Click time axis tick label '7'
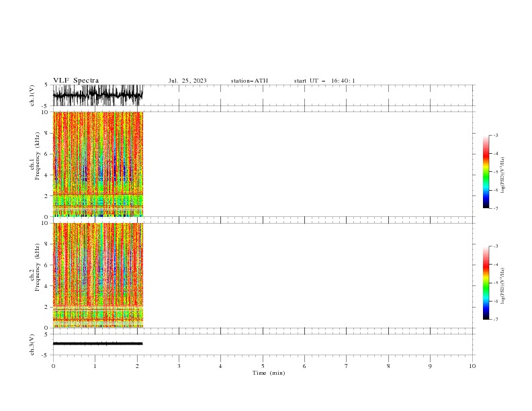The width and height of the screenshot is (532, 411). click(347, 366)
